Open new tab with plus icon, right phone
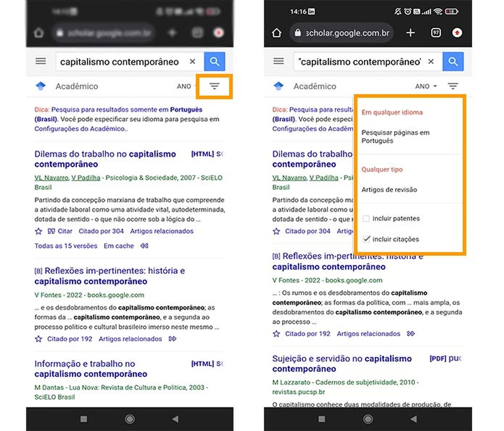Screen dimensions: 504x431 click(x=410, y=33)
